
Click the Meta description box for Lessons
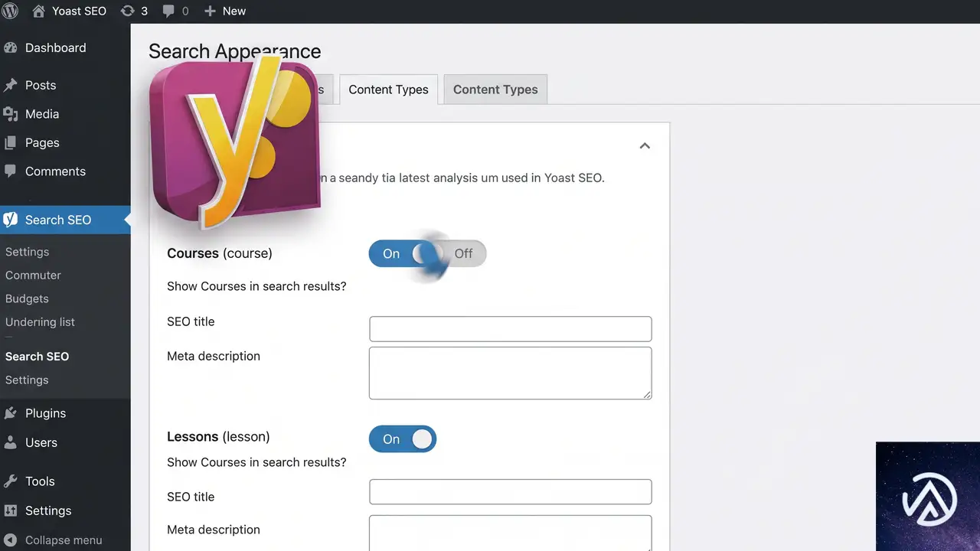511,533
